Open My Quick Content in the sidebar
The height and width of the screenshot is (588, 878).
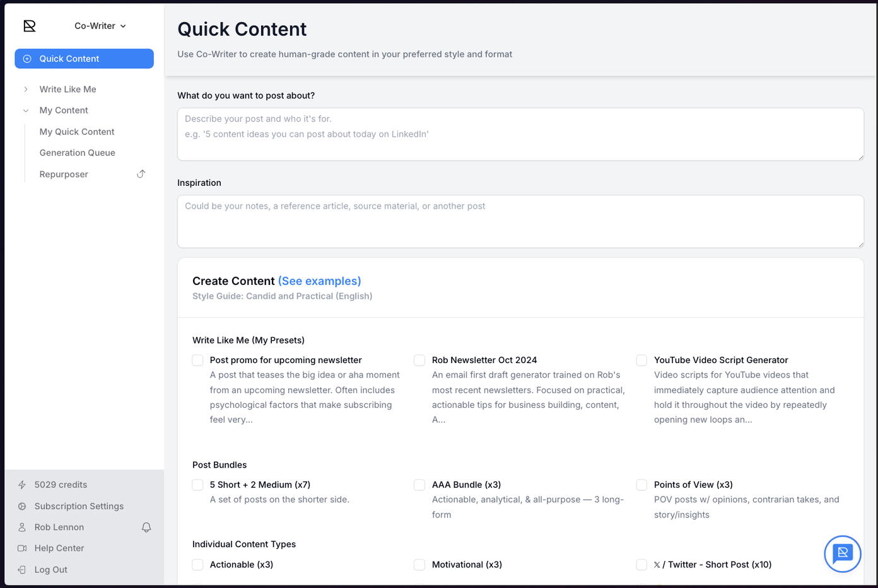pyautogui.click(x=77, y=132)
